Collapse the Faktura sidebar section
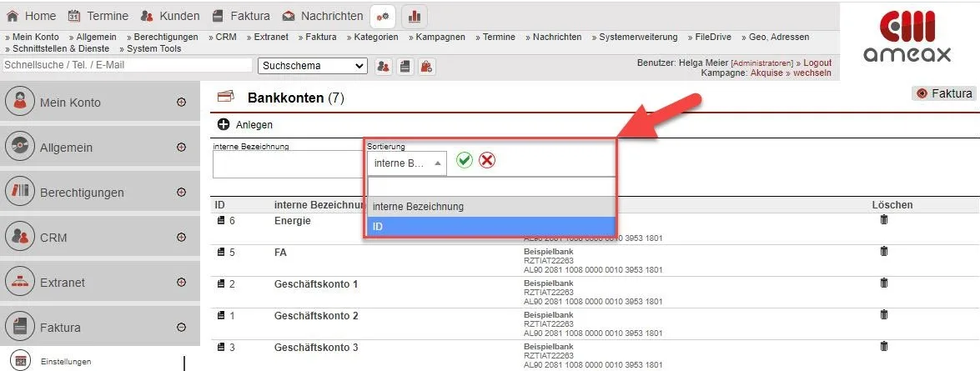 click(x=181, y=328)
